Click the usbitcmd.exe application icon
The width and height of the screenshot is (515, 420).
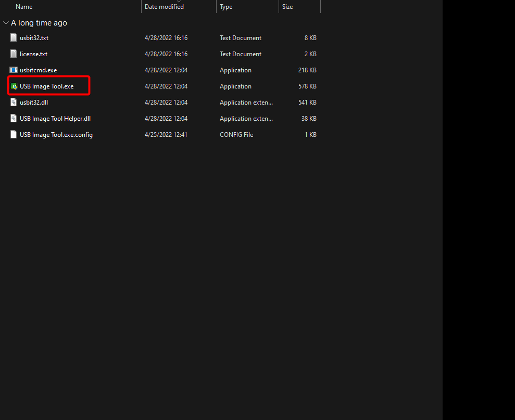pyautogui.click(x=14, y=70)
